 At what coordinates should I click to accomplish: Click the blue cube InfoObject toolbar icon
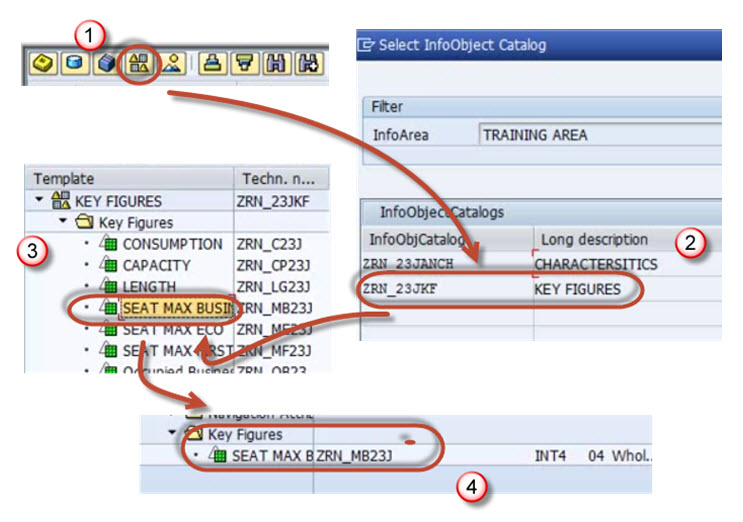pyautogui.click(x=107, y=63)
